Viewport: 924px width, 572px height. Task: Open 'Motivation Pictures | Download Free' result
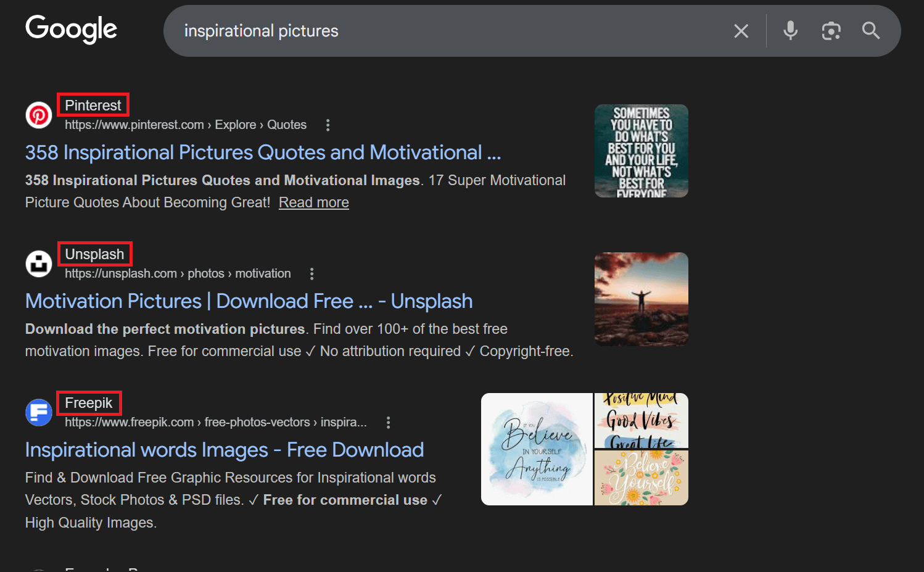249,301
